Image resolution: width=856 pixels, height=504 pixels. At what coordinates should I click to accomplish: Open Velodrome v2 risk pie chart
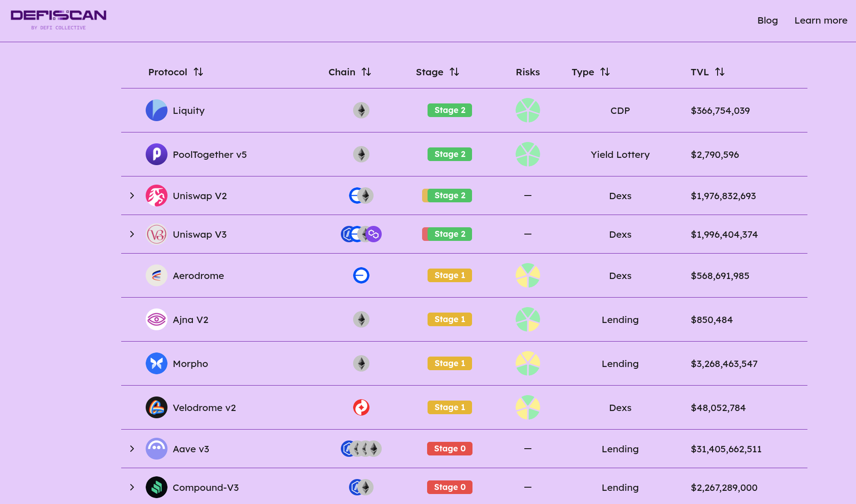[528, 407]
